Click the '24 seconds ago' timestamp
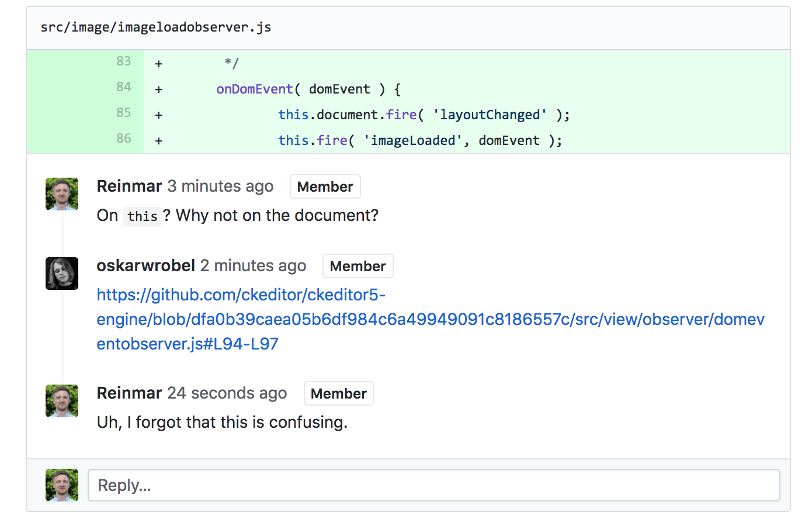The height and width of the screenshot is (519, 812). click(x=227, y=393)
